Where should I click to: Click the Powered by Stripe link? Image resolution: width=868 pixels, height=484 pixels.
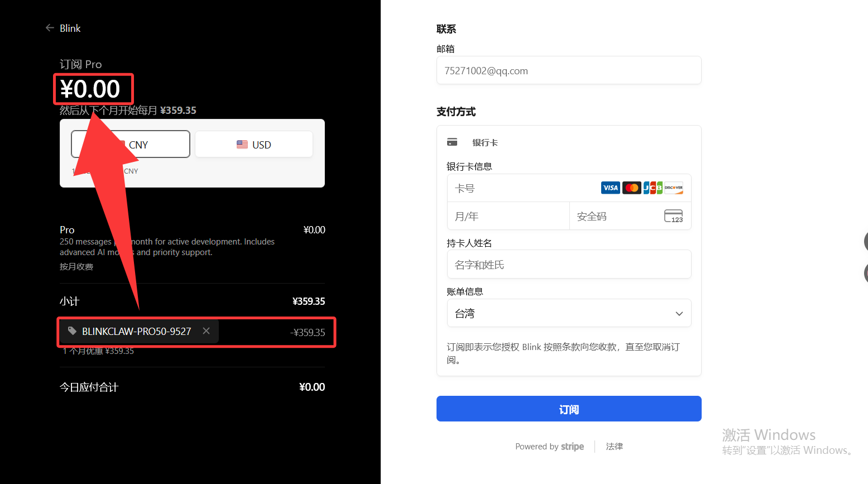(549, 446)
